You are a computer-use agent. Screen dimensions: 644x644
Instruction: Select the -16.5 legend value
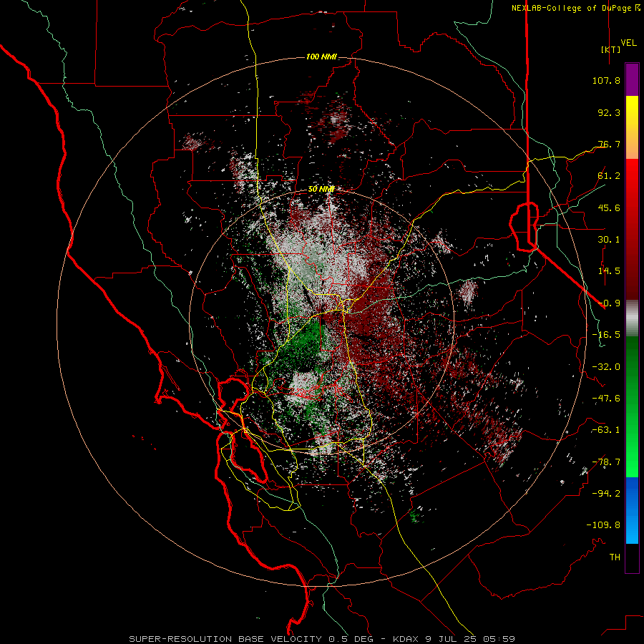pos(606,335)
